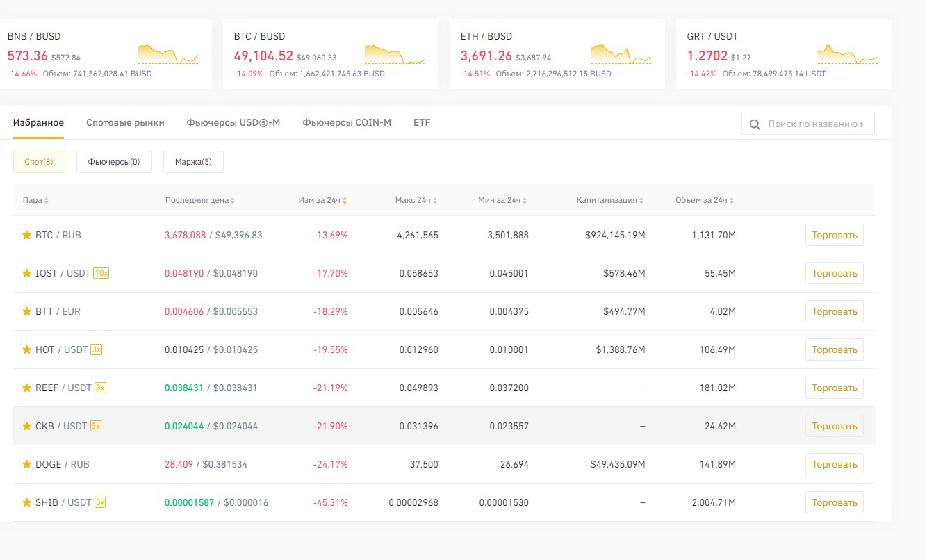Click Торговать for REEF / USDT

pyautogui.click(x=835, y=388)
